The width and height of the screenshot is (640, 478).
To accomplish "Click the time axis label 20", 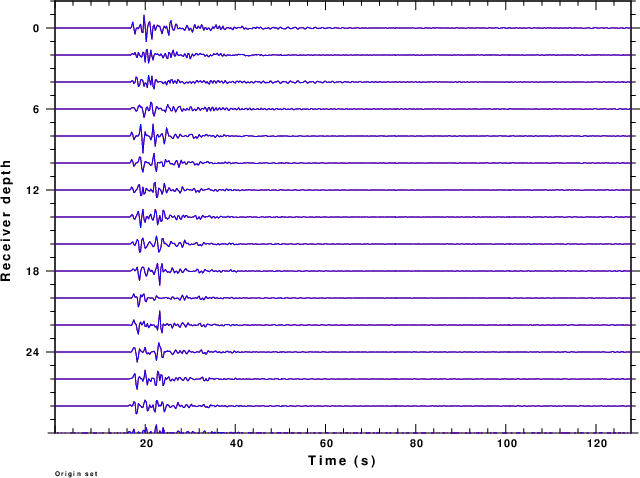I will pos(146,443).
